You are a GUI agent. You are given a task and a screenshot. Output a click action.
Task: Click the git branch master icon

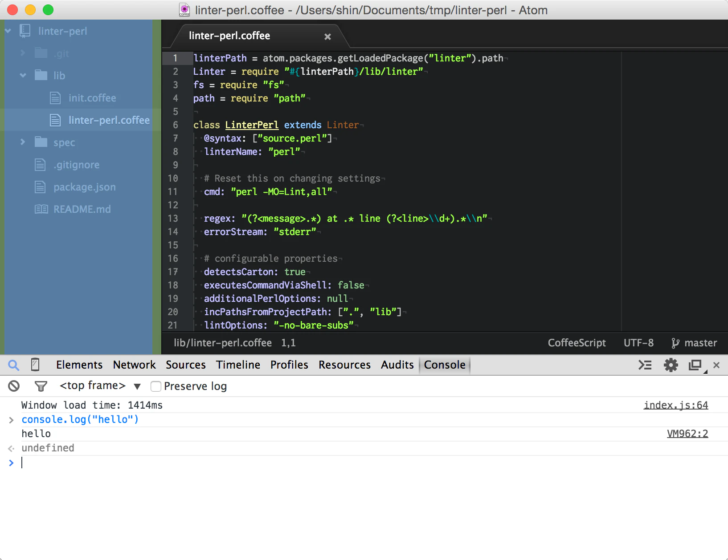point(675,343)
